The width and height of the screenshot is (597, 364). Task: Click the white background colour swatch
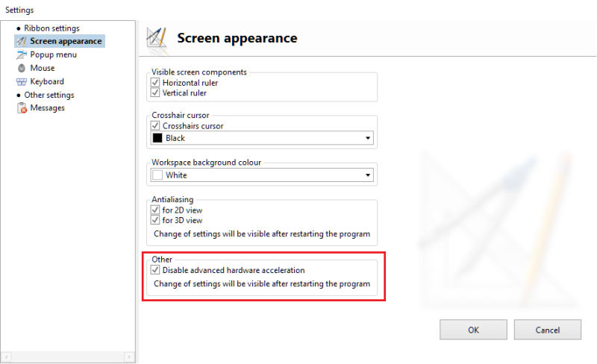click(x=157, y=175)
